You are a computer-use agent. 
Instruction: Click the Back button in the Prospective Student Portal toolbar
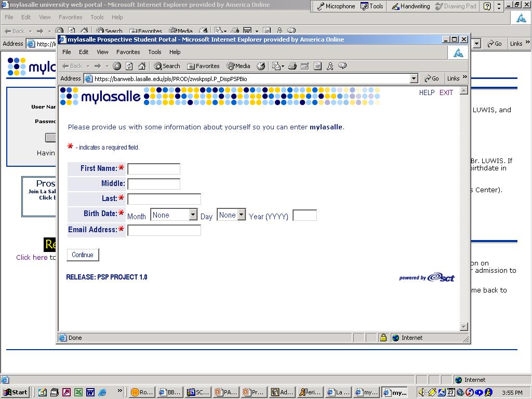(x=72, y=66)
